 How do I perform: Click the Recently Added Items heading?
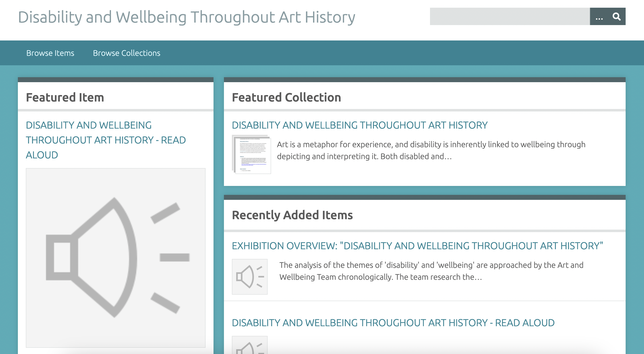pyautogui.click(x=292, y=215)
